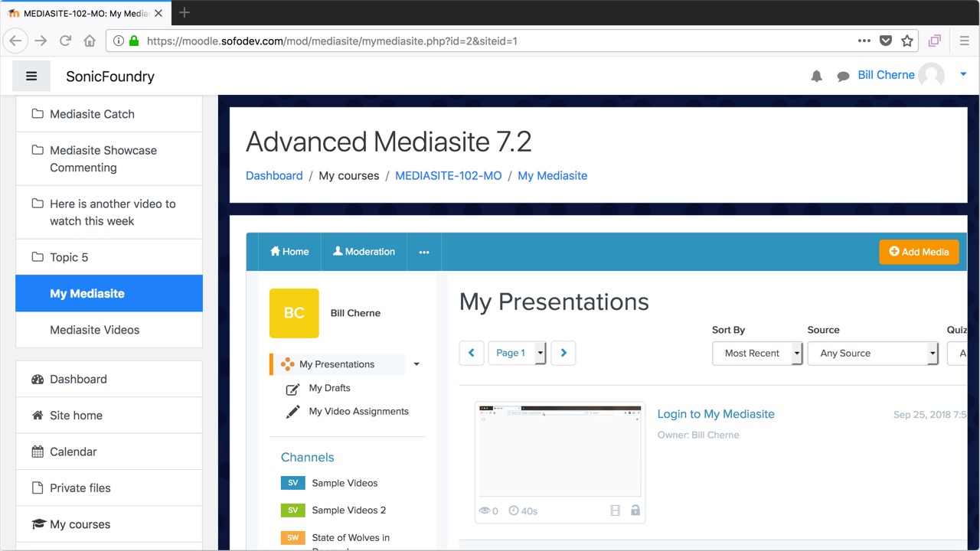This screenshot has height=551, width=980.
Task: Click the padlock privacy icon on presentation card
Action: click(635, 510)
